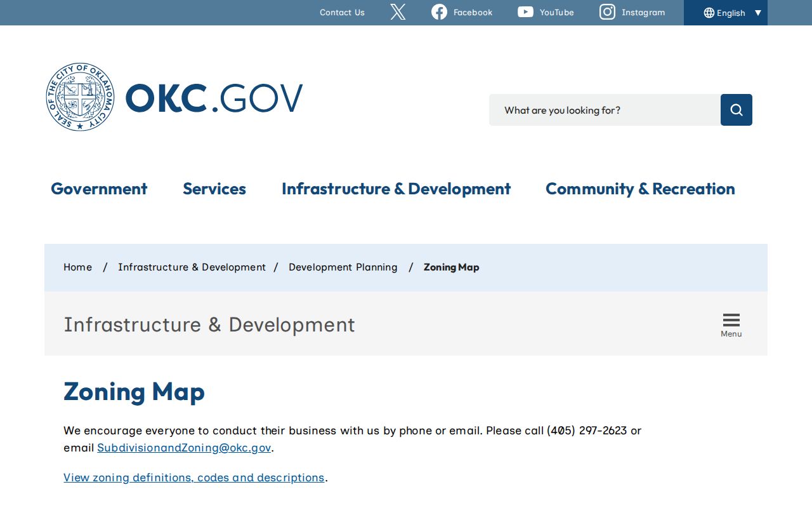Go to Home breadcrumb
812x508 pixels.
(77, 267)
